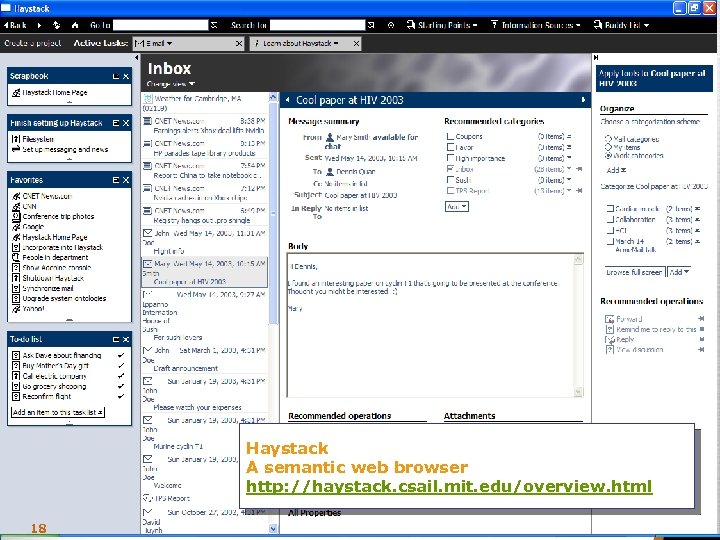The width and height of the screenshot is (720, 540).
Task: Collapse the Scrapbook panel
Action: (x=116, y=76)
